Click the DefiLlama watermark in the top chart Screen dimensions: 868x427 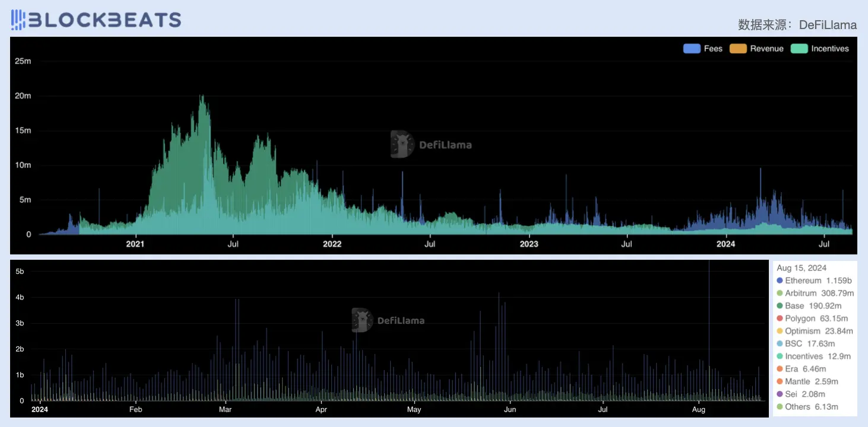[x=431, y=144]
